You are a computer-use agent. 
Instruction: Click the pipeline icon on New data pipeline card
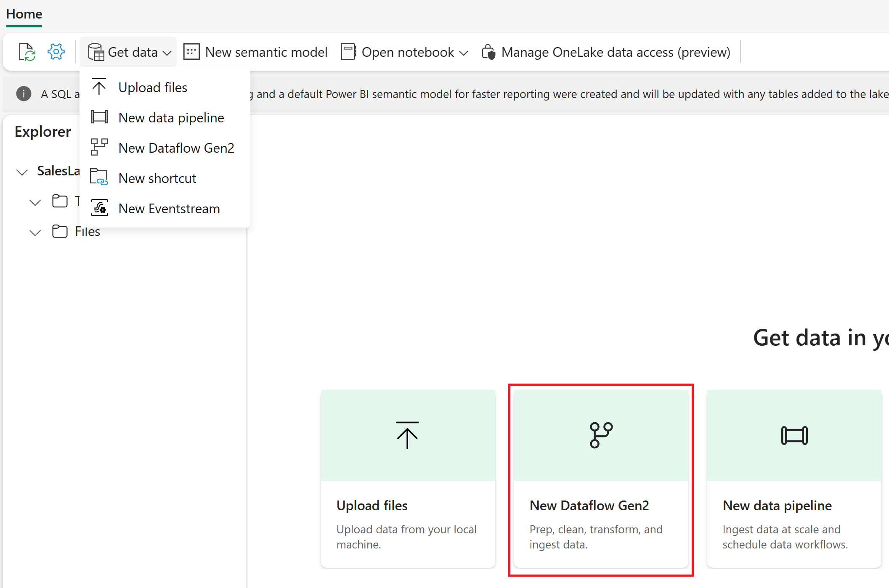(x=793, y=435)
